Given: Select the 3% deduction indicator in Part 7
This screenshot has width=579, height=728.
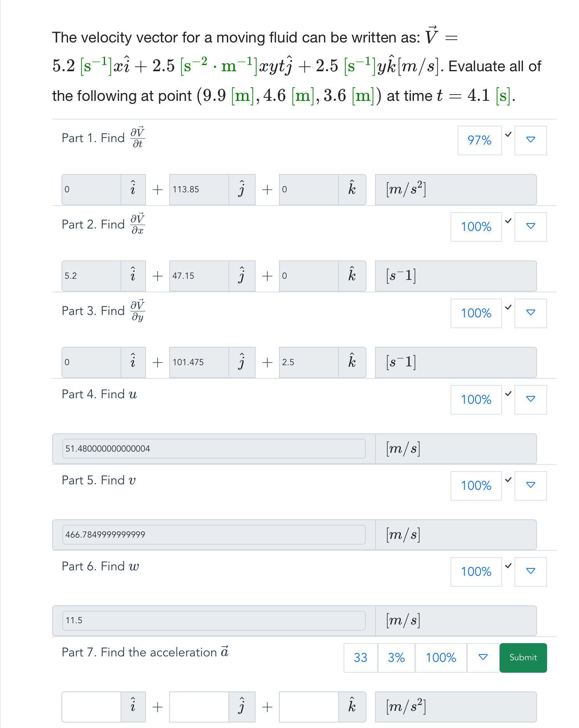Looking at the screenshot, I should tap(396, 658).
